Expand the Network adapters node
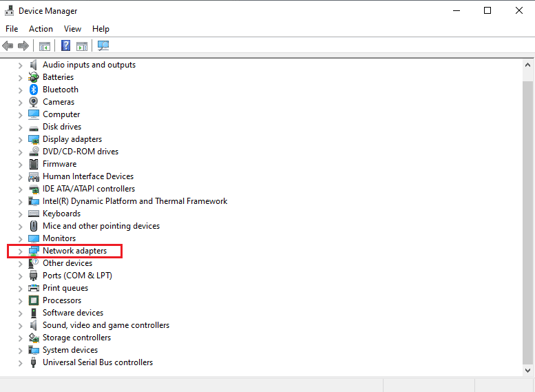This screenshot has height=392, width=535. tap(20, 251)
